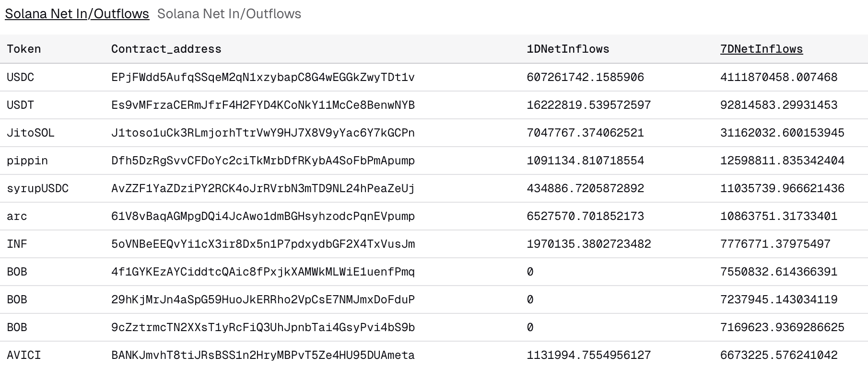Click 1D inflow value 1970135.3802723482
Image resolution: width=868 pixels, height=368 pixels.
pos(589,244)
